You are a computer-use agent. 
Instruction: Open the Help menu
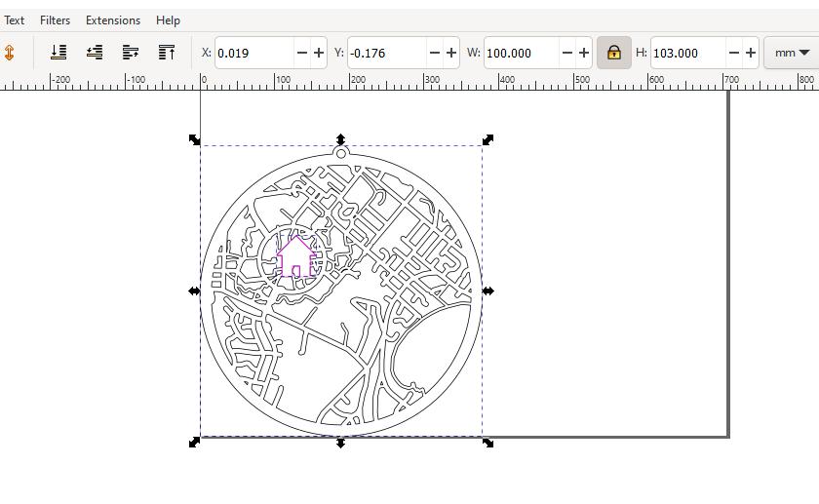168,20
